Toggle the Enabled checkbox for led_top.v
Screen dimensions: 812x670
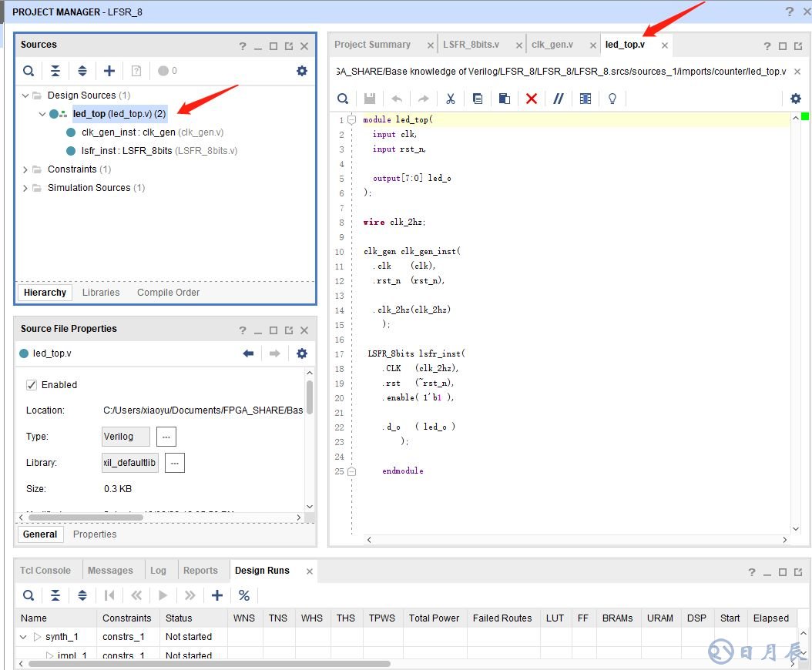coord(32,385)
